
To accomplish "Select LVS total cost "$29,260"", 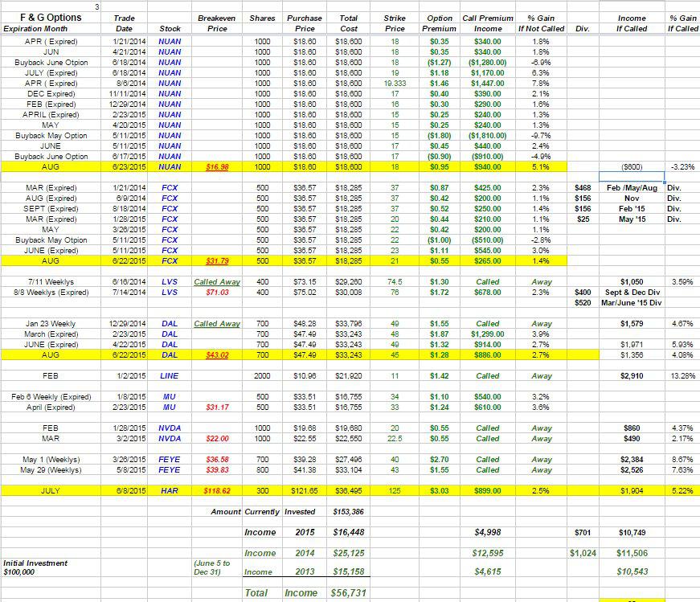I will (349, 282).
